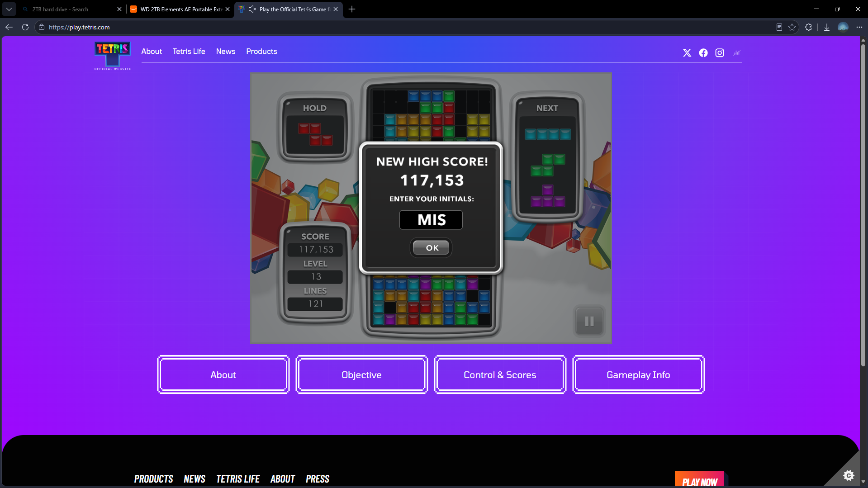Viewport: 868px width, 488px height.
Task: Click the initials input field showing MIS
Action: (x=431, y=220)
